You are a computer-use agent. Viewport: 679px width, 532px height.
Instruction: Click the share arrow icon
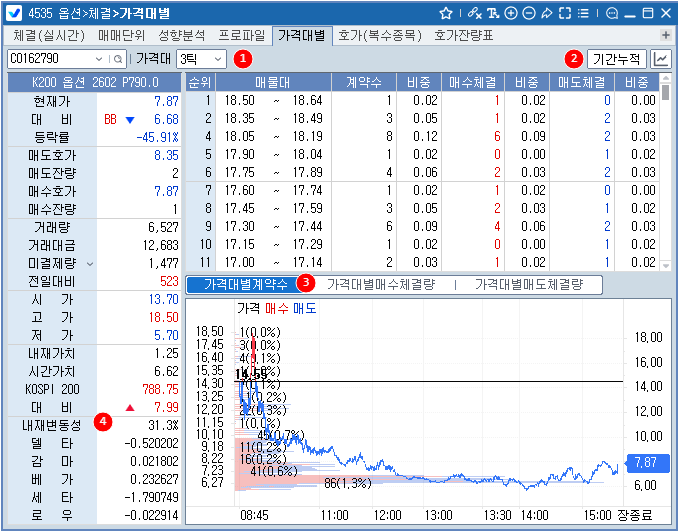tap(547, 13)
